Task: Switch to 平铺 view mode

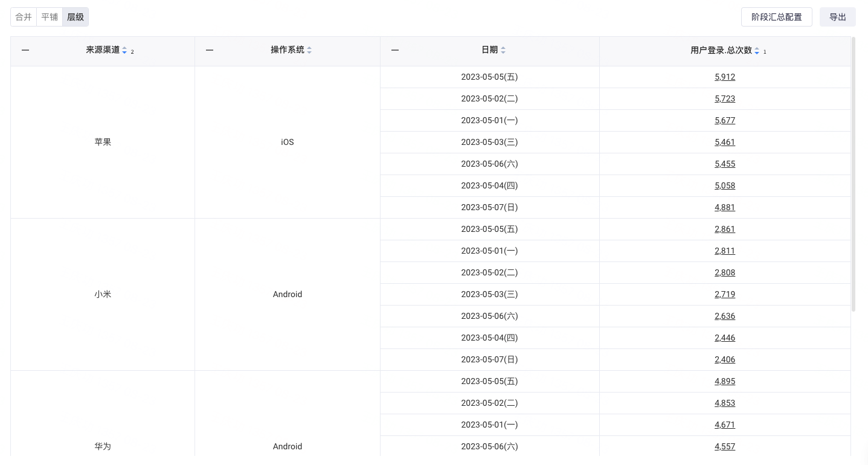Action: click(x=50, y=17)
